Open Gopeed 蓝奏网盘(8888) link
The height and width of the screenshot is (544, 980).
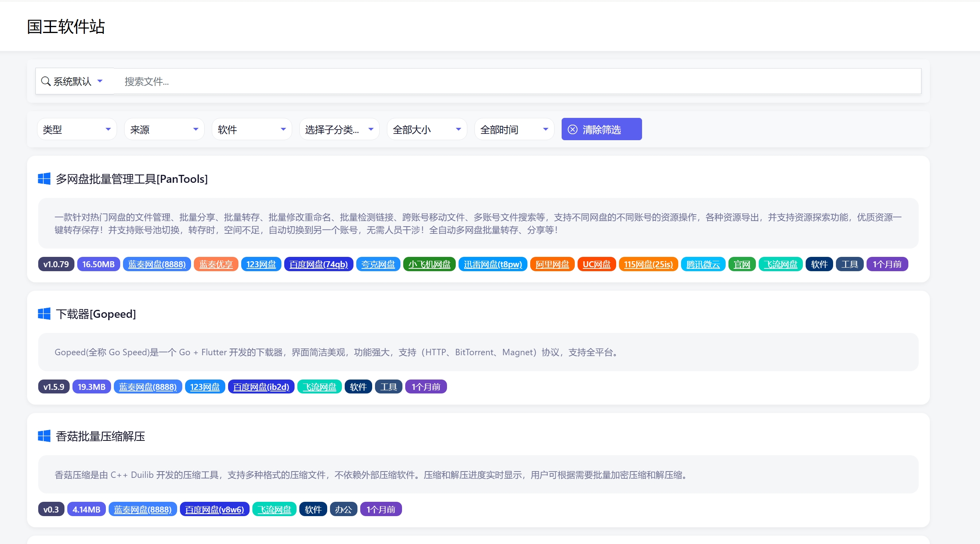pos(148,387)
